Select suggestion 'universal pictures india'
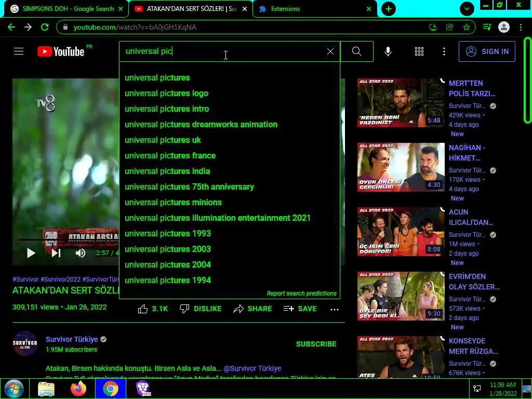532x399 pixels. (229, 171)
